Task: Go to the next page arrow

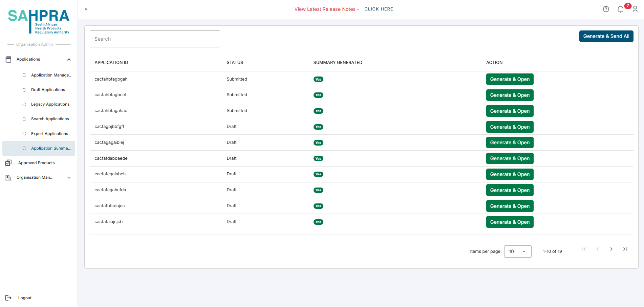Action: tap(611, 249)
